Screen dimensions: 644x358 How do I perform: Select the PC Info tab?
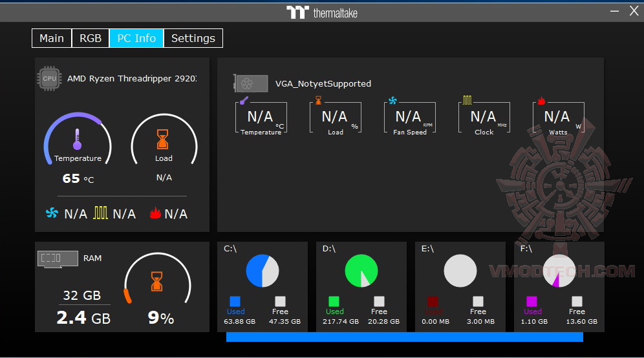(x=136, y=38)
